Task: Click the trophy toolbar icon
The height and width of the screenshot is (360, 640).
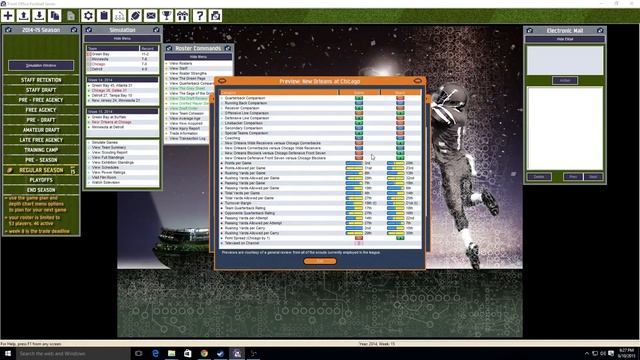Action: coord(167,16)
